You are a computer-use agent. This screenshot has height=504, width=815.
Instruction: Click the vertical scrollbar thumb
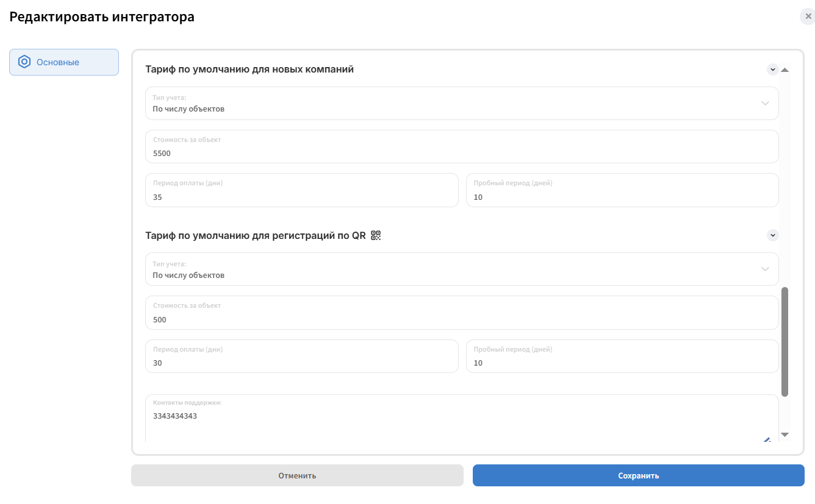[x=785, y=342]
